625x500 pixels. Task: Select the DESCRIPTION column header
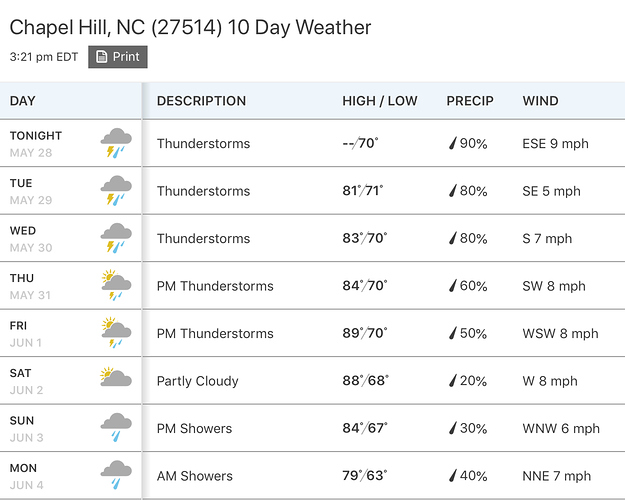pyautogui.click(x=201, y=101)
